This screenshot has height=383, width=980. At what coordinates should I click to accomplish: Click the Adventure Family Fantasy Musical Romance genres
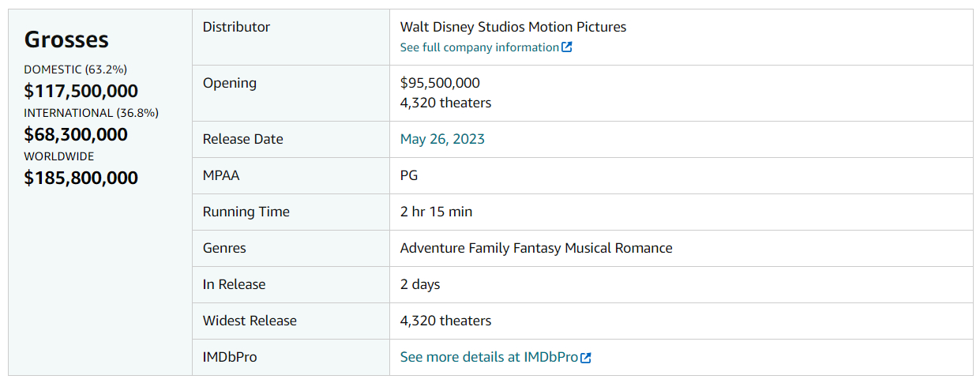point(536,248)
